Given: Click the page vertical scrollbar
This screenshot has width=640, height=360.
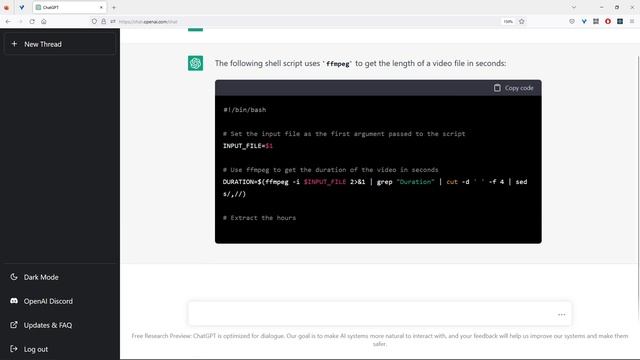Looking at the screenshot, I should pyautogui.click(x=638, y=188).
